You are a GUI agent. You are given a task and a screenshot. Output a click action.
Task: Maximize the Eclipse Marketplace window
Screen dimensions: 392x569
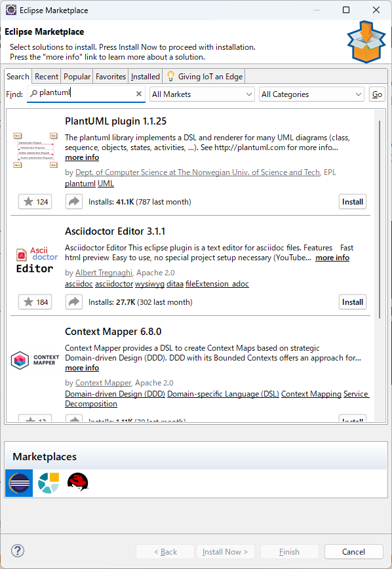point(346,10)
